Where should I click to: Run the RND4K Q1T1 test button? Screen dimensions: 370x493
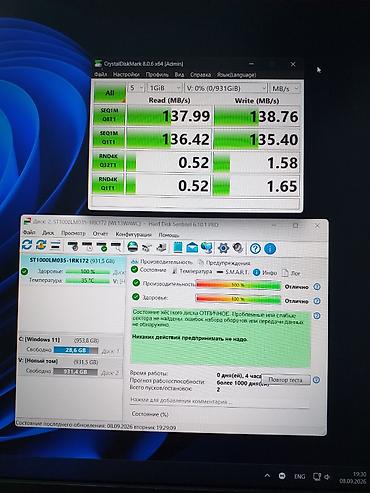click(x=108, y=184)
